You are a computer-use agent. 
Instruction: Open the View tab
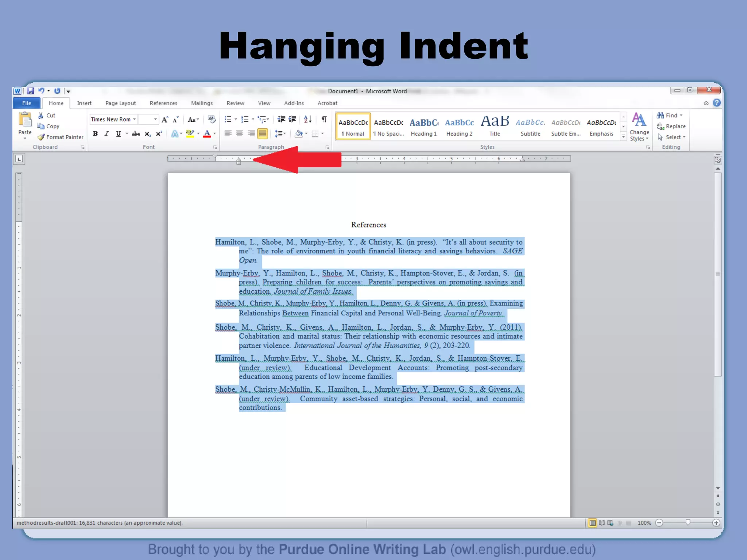pos(264,103)
